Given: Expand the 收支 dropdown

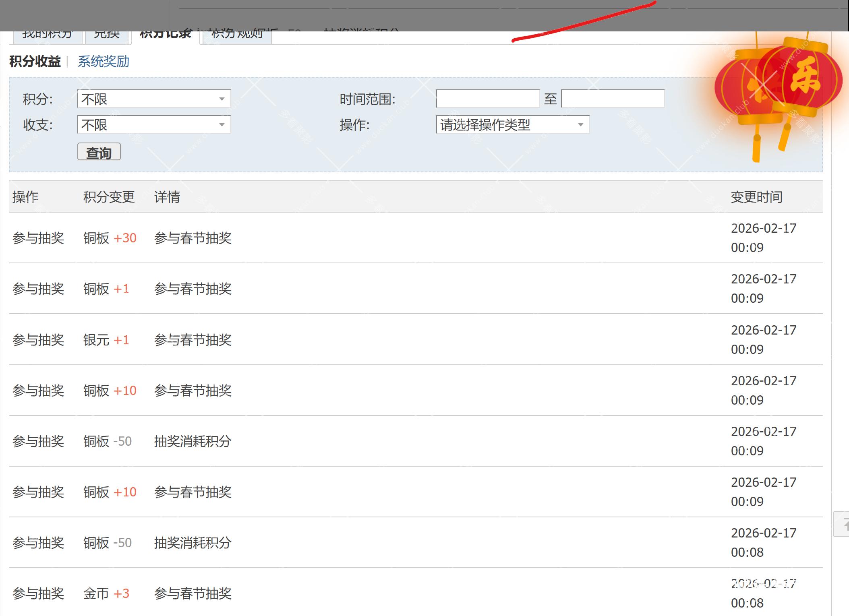Looking at the screenshot, I should 153,125.
